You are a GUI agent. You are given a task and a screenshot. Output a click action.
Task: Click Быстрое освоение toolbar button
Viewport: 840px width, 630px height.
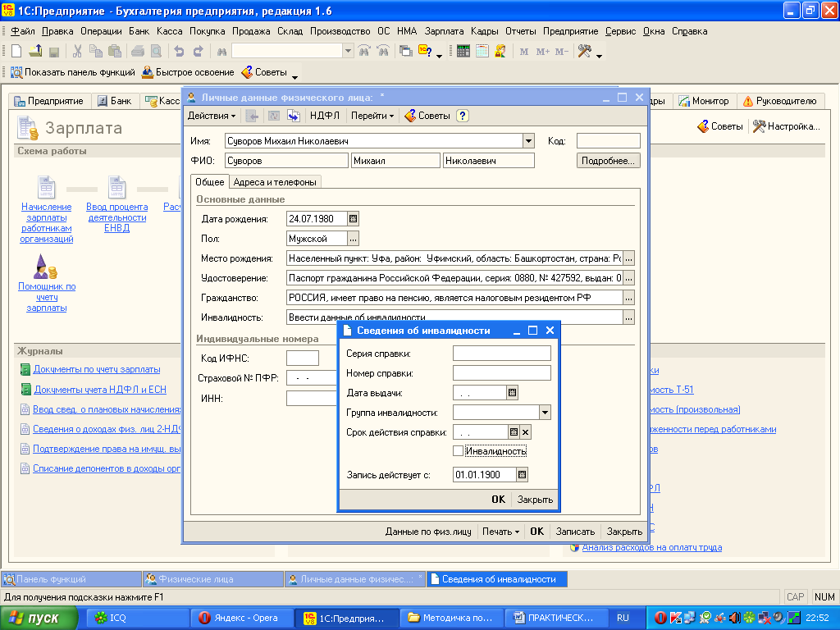[x=188, y=72]
